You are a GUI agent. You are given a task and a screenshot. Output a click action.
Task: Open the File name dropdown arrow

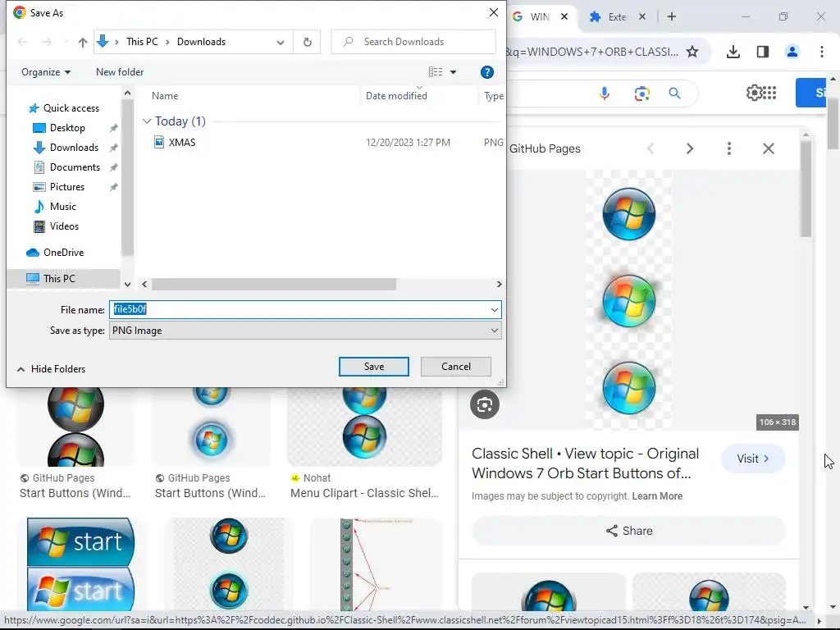click(494, 309)
